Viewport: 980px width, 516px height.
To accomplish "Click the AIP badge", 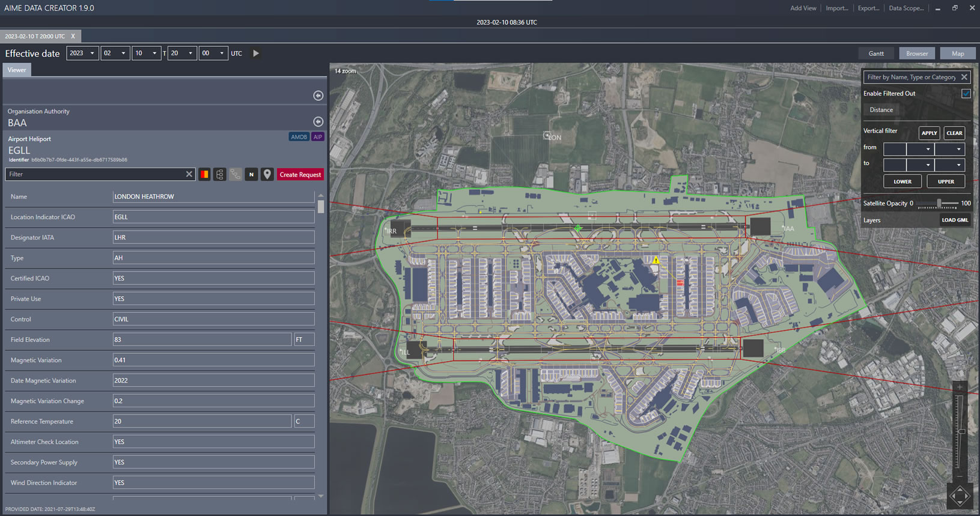I will pyautogui.click(x=318, y=137).
